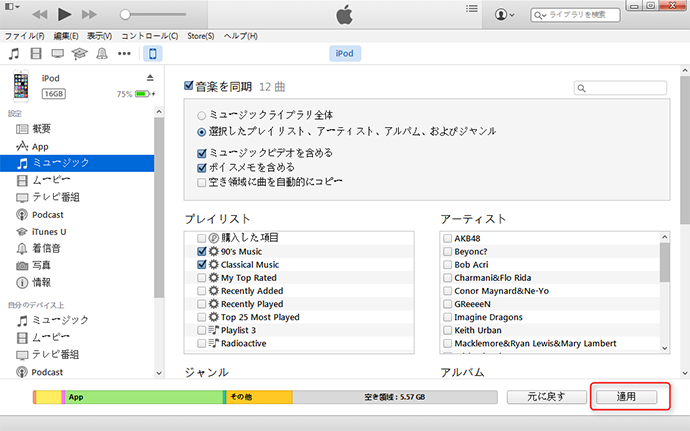The height and width of the screenshot is (431, 690).
Task: Toggle ボイスメモを含める checkbox
Action: coord(202,168)
